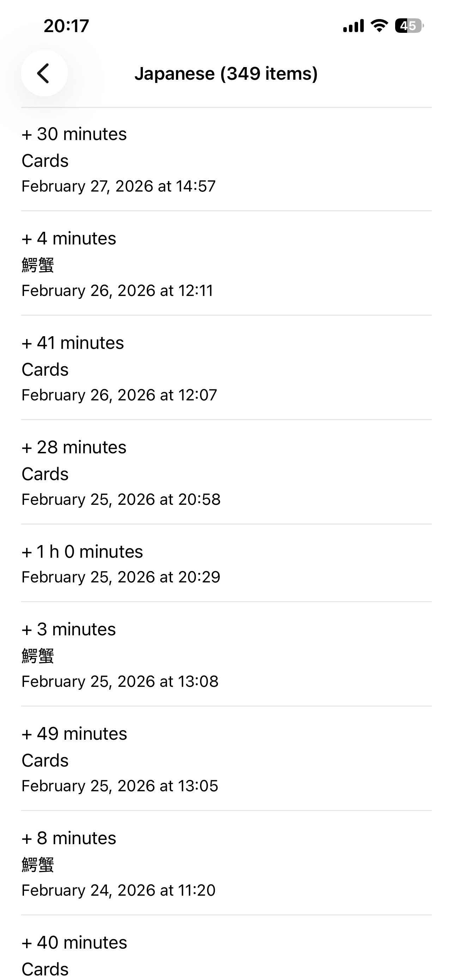Tap the battery indicator in status bar
Viewport: 453px width, 980px height.
(409, 26)
